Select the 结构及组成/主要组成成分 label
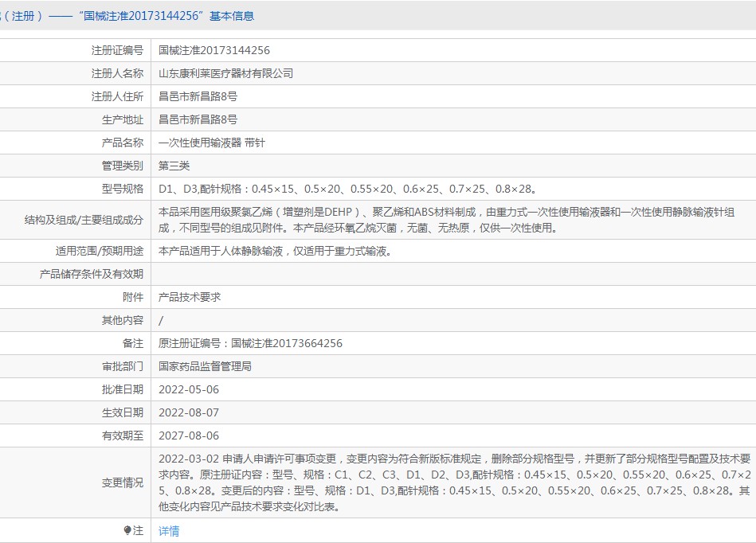The height and width of the screenshot is (543, 756). tap(84, 221)
